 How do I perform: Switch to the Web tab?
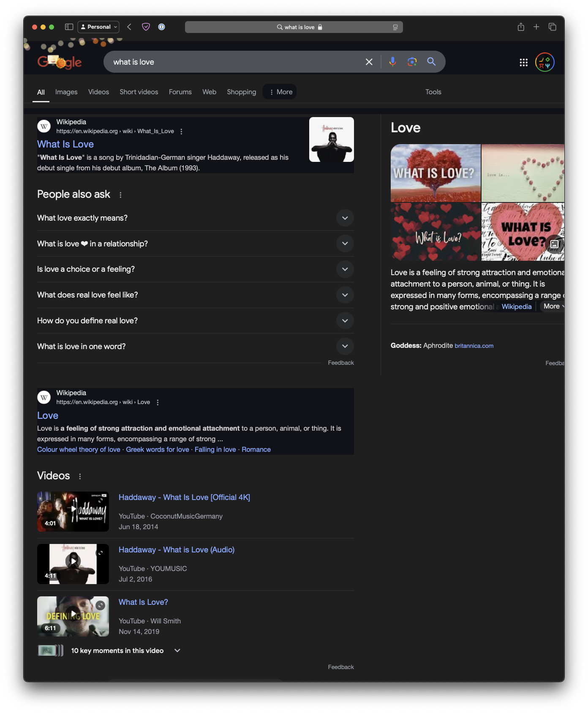coord(209,92)
